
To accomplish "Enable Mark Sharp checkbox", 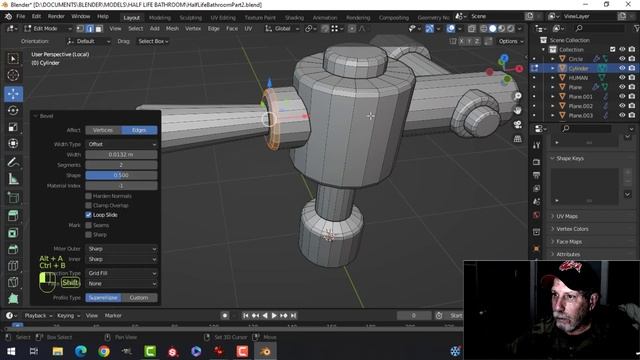I will pyautogui.click(x=88, y=235).
